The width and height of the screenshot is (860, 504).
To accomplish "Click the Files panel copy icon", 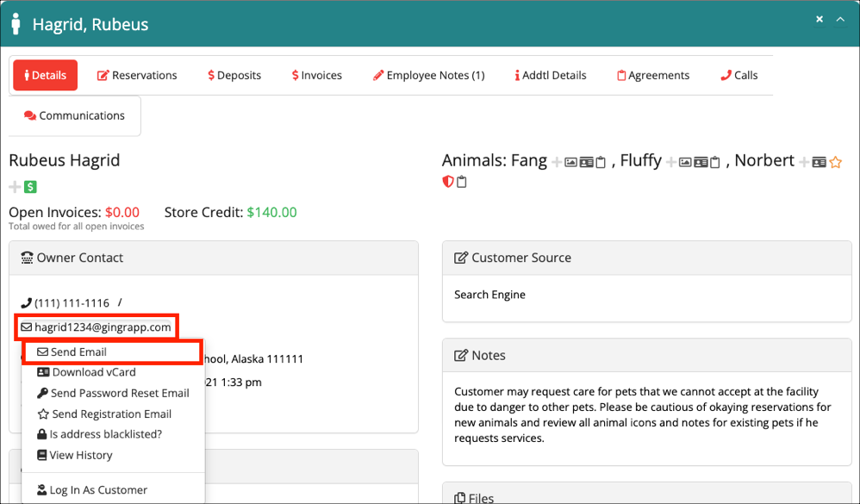I will [460, 498].
